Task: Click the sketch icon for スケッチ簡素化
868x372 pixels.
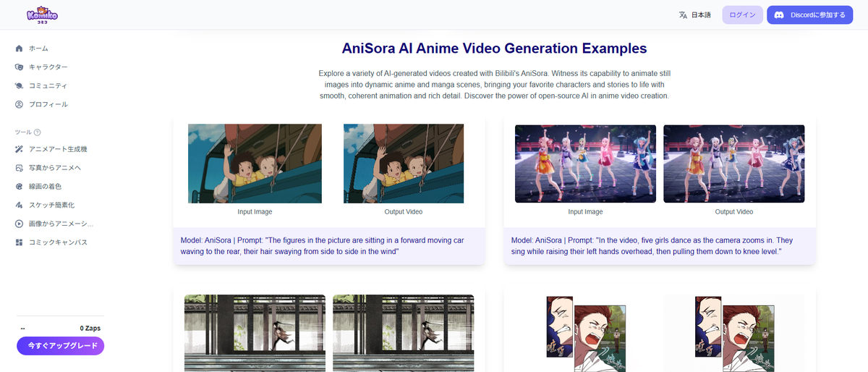Action: [x=19, y=206]
